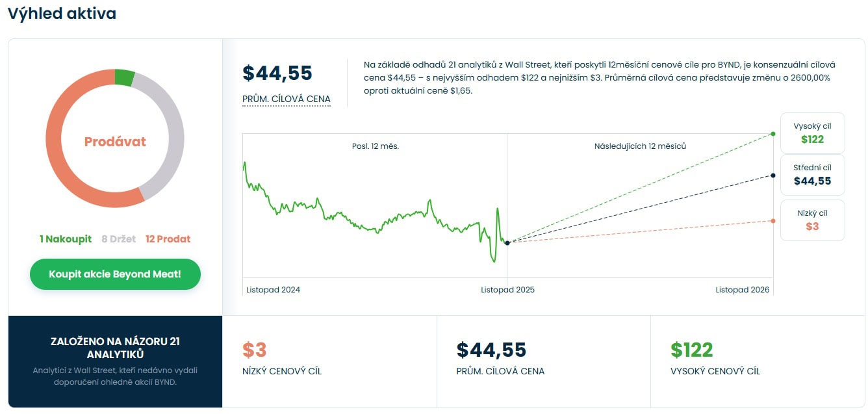The height and width of the screenshot is (414, 868).
Task: Select the gray hold segment of the donut chart
Action: [170, 137]
